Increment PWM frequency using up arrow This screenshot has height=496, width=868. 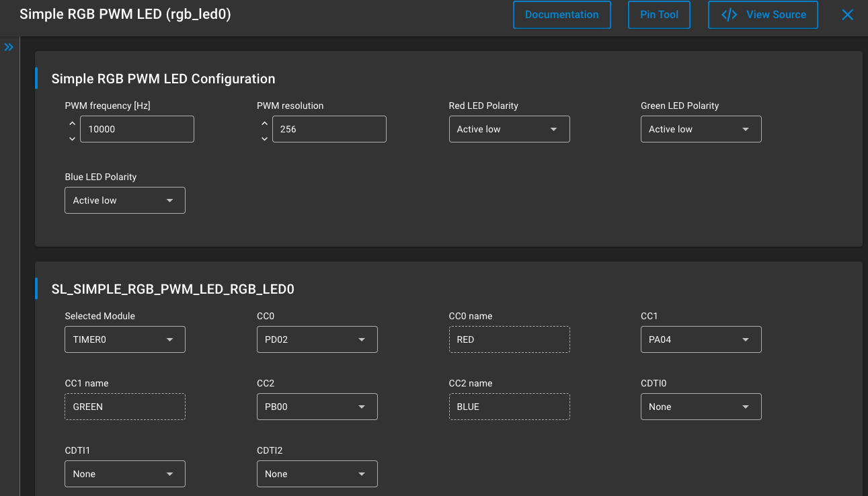tap(72, 123)
